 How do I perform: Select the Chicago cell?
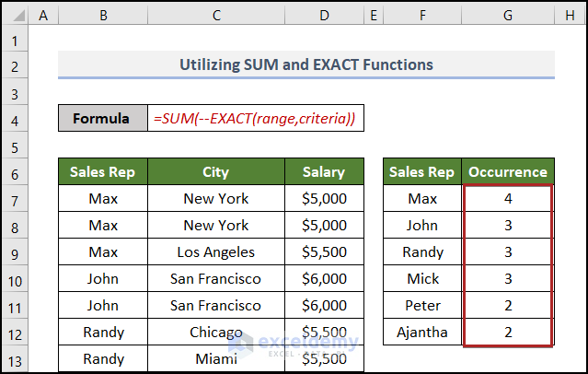click(215, 332)
